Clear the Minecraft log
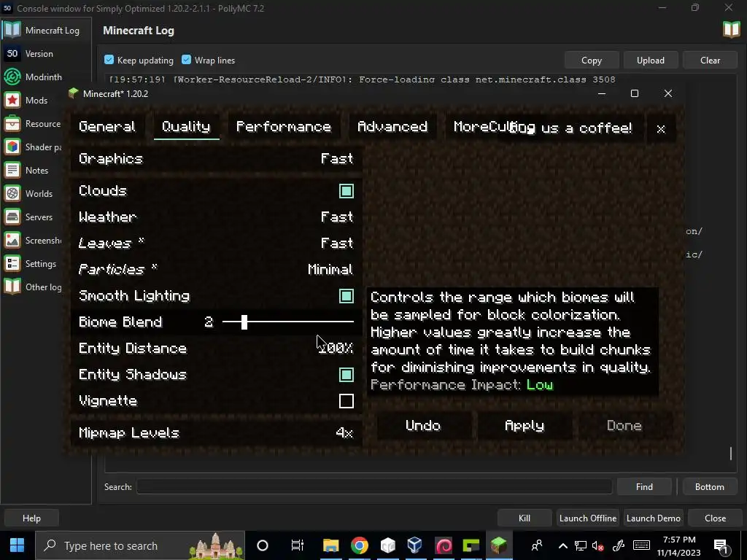 tap(711, 60)
